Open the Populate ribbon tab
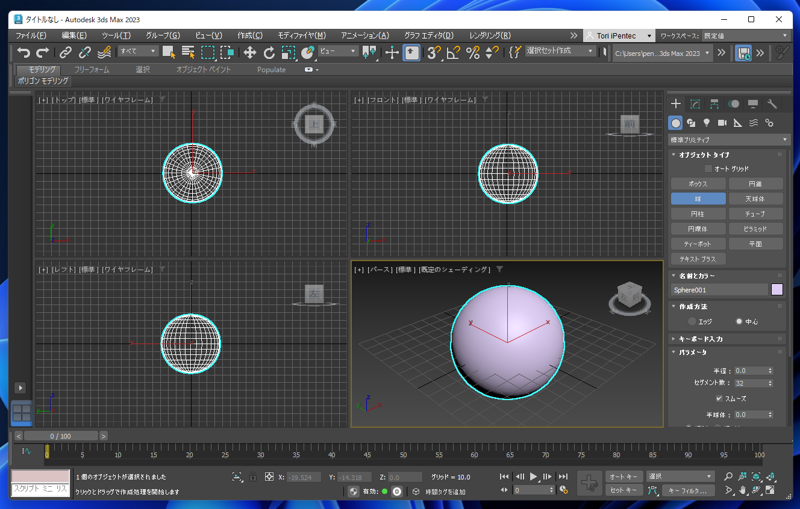The height and width of the screenshot is (509, 800). (x=271, y=69)
